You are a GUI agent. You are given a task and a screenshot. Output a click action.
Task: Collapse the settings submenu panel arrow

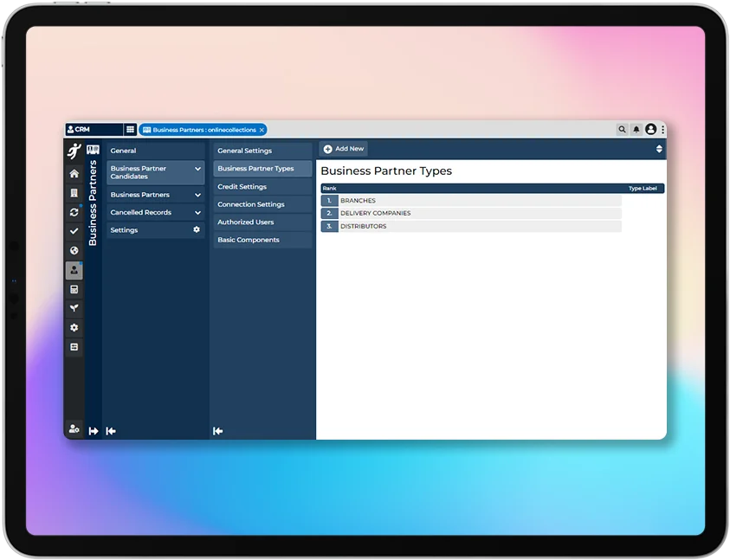tap(218, 431)
